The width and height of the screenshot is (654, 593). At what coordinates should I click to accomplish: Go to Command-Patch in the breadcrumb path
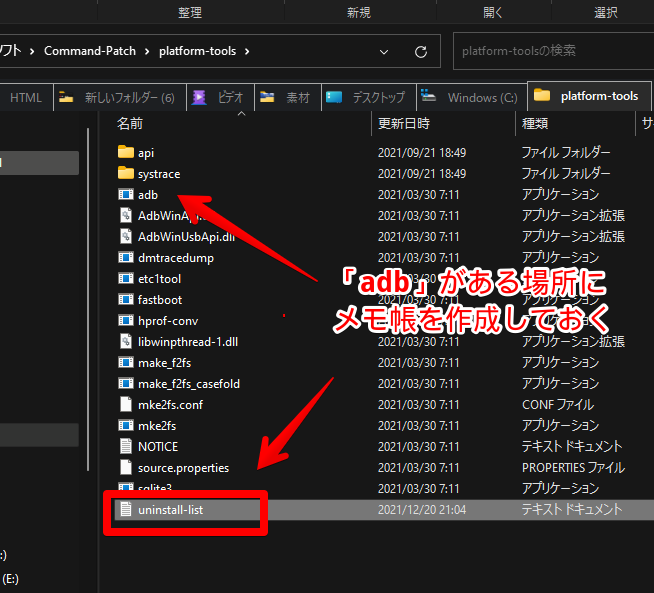(x=90, y=51)
